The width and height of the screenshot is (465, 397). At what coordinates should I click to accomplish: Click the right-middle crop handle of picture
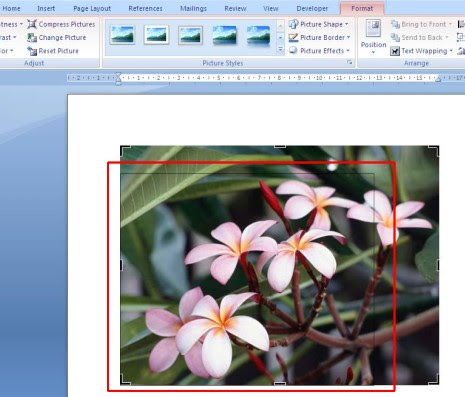click(x=438, y=265)
